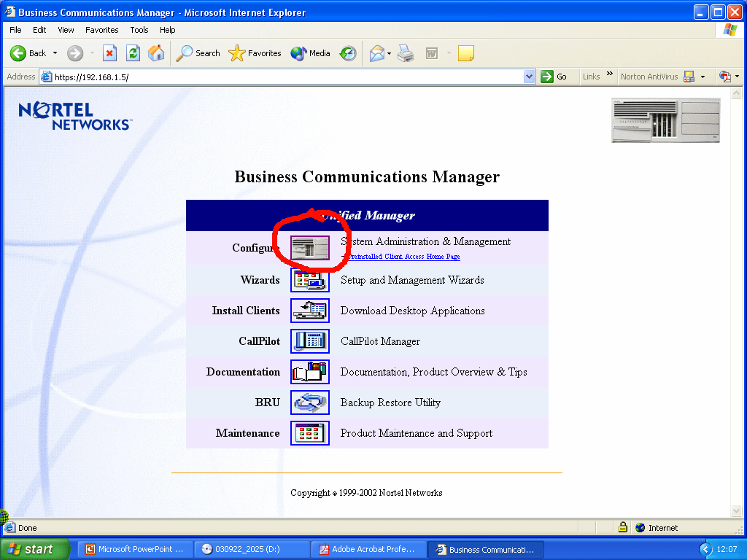Open the Search toolbar button
This screenshot has height=560, width=747.
point(198,53)
